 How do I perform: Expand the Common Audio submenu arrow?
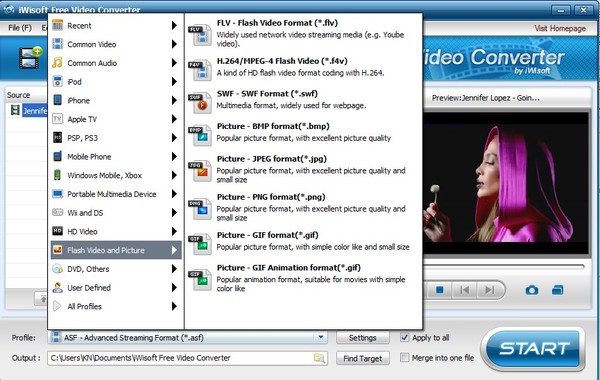click(x=174, y=63)
